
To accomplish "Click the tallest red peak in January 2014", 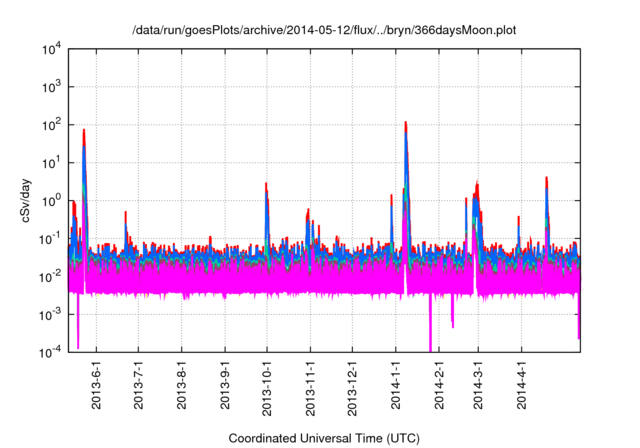I will (405, 124).
